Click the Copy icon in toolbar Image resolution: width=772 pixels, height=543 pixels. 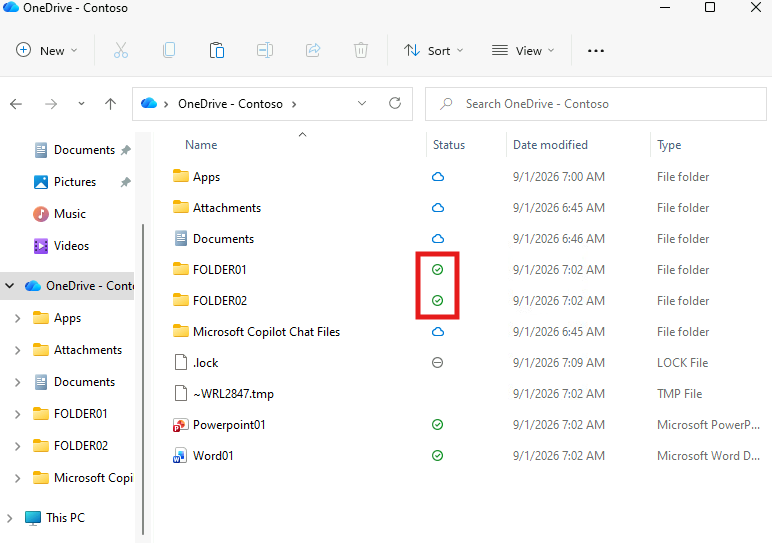169,50
